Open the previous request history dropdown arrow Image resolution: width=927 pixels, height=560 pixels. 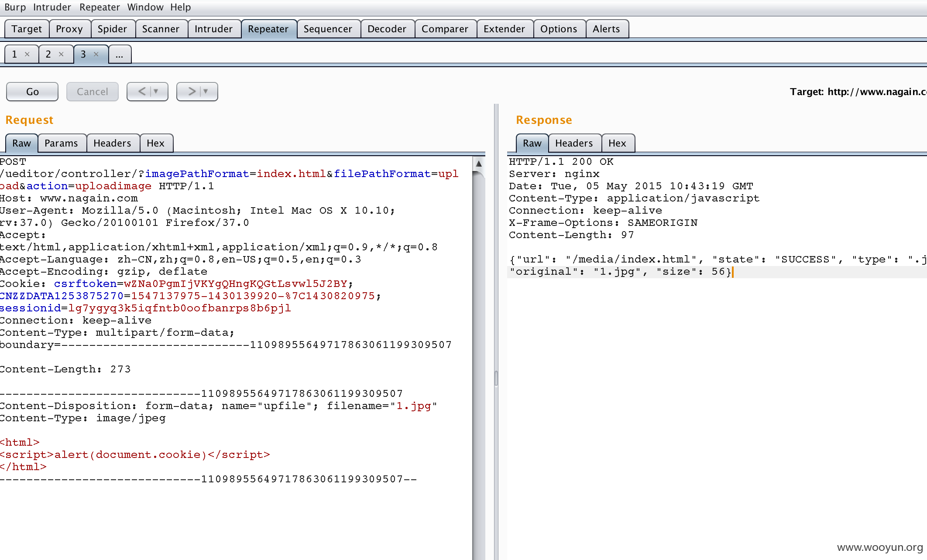tap(156, 92)
